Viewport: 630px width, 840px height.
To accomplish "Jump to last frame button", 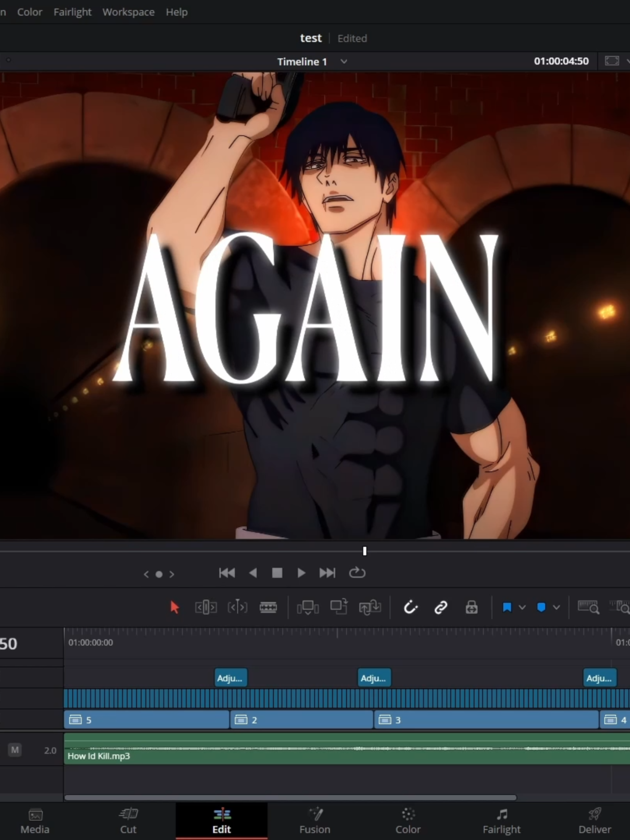I will 327,573.
